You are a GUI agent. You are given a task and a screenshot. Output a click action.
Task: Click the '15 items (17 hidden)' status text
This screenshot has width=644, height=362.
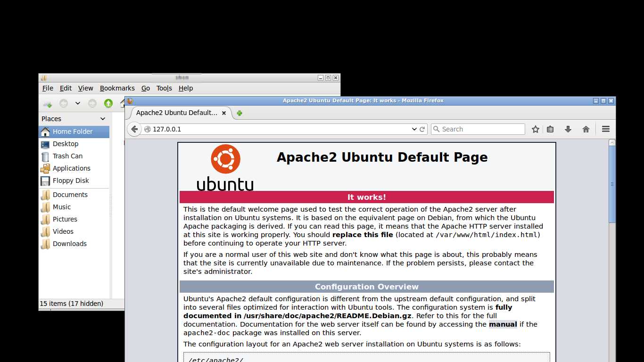point(72,304)
